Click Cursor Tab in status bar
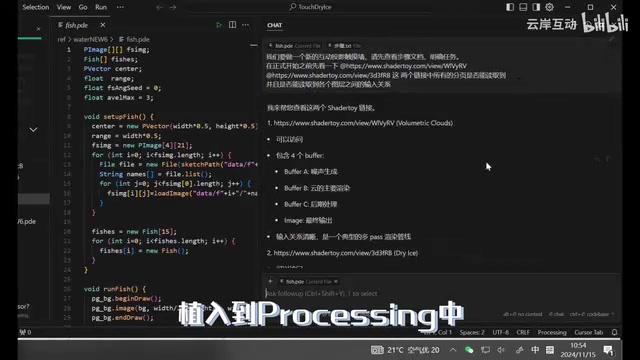This screenshot has width=640, height=360. (x=589, y=332)
